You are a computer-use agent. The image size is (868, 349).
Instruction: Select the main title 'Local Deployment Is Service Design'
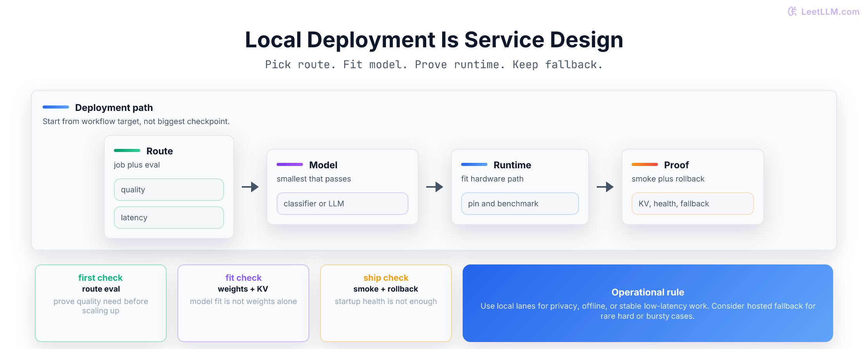434,40
